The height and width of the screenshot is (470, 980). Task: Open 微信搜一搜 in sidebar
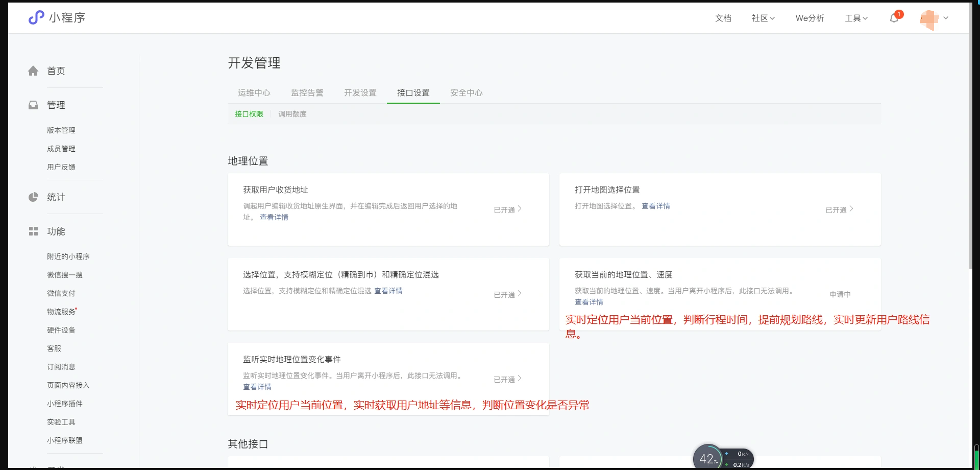pos(65,275)
